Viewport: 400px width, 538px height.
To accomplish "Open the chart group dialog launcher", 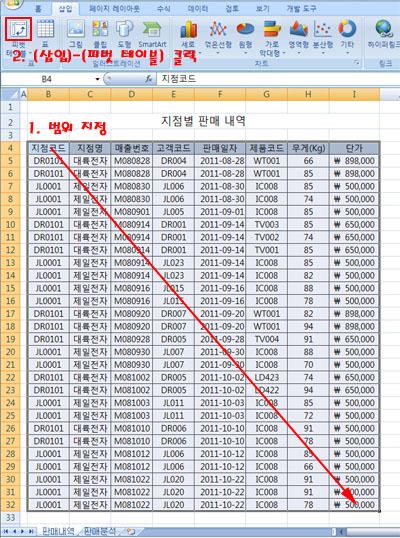I will point(357,63).
